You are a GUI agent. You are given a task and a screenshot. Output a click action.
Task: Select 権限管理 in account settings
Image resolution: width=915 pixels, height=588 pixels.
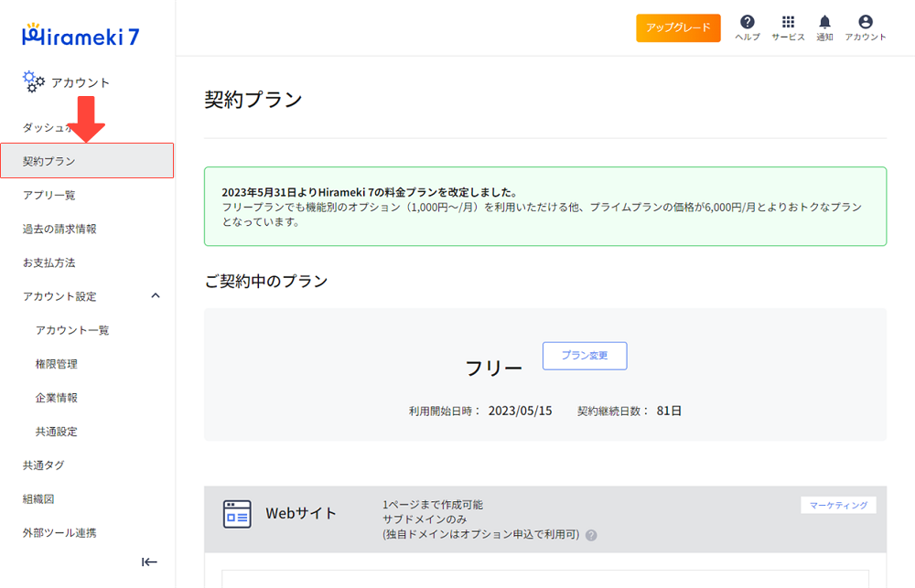(57, 364)
